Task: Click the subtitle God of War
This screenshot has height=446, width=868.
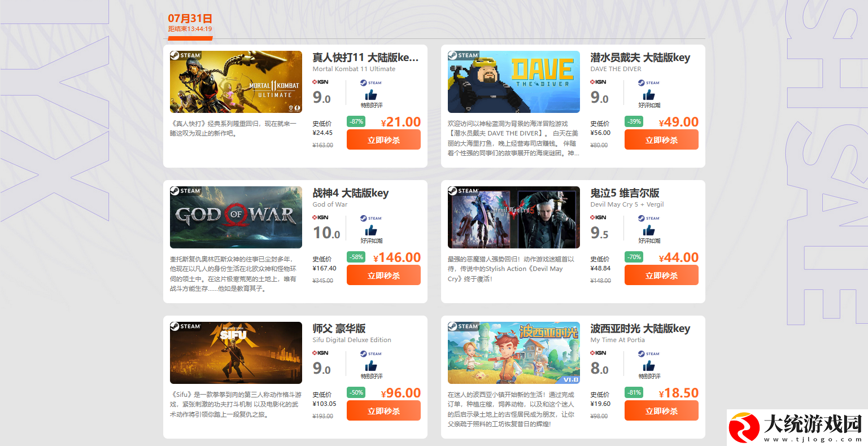Action: (330, 204)
